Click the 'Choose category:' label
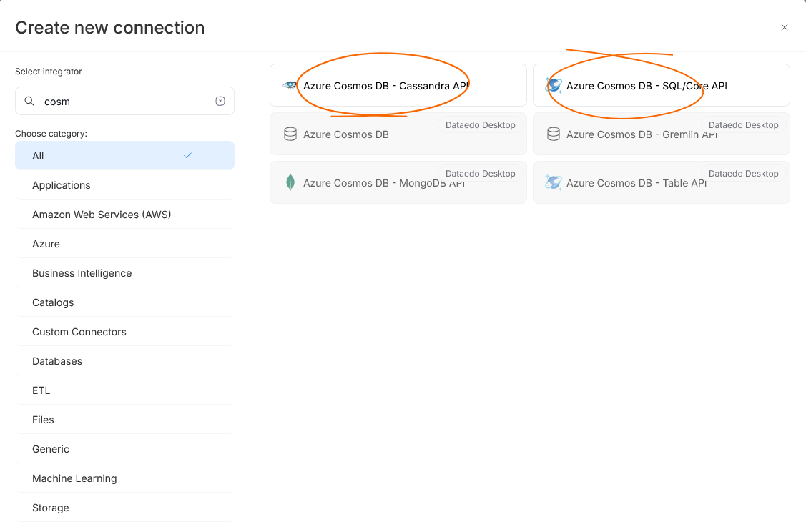Image resolution: width=806 pixels, height=532 pixels. coord(51,134)
